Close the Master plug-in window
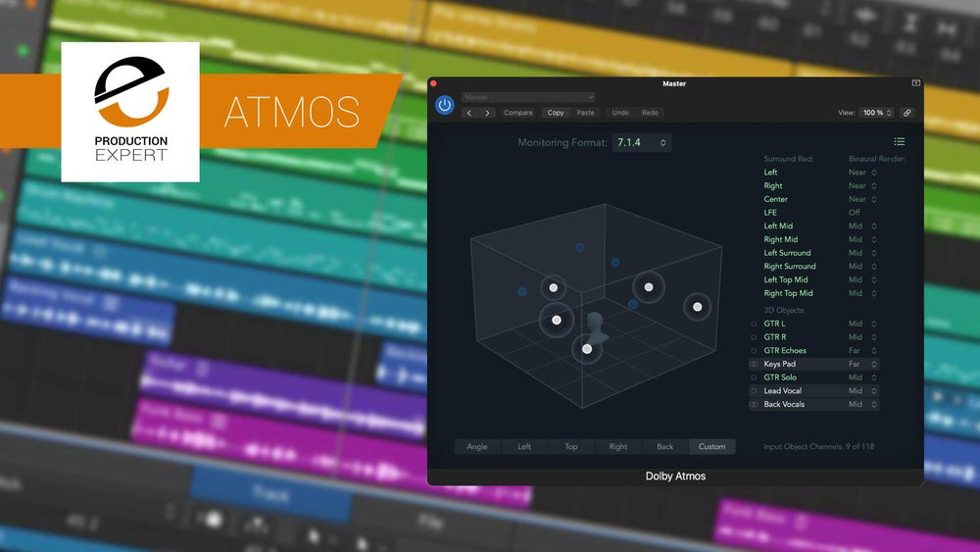The width and height of the screenshot is (980, 552). pyautogui.click(x=433, y=83)
